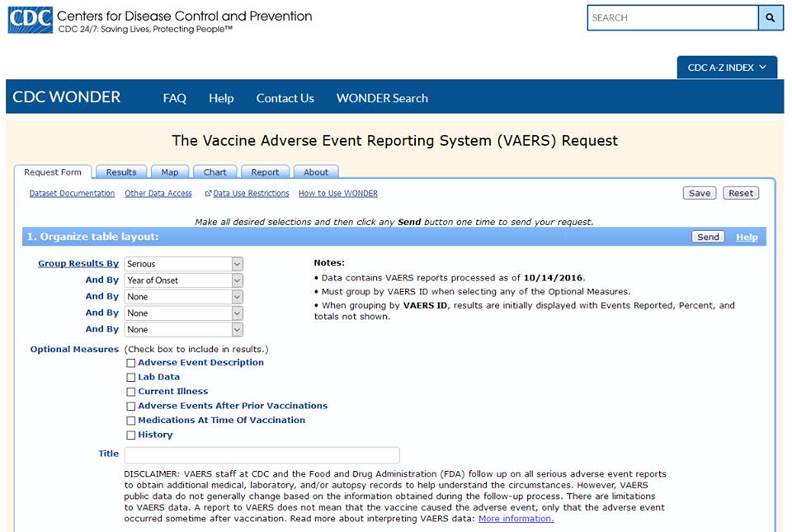
Task: Click the Group Results By label link
Action: (x=78, y=263)
